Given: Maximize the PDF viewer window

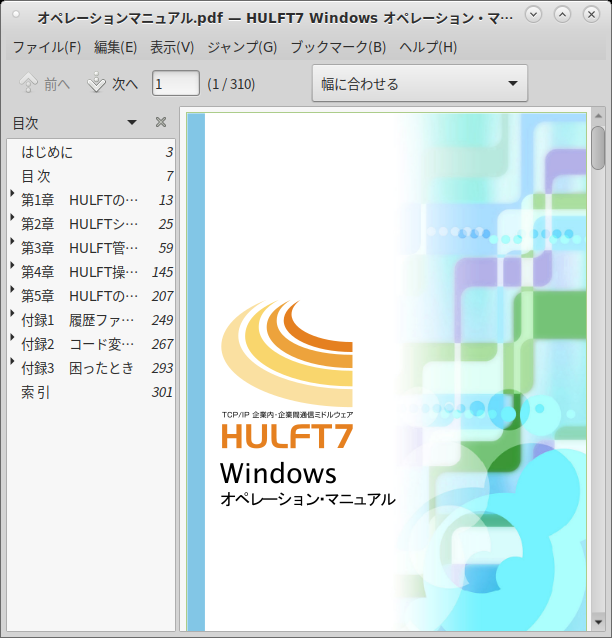Looking at the screenshot, I should pyautogui.click(x=562, y=15).
